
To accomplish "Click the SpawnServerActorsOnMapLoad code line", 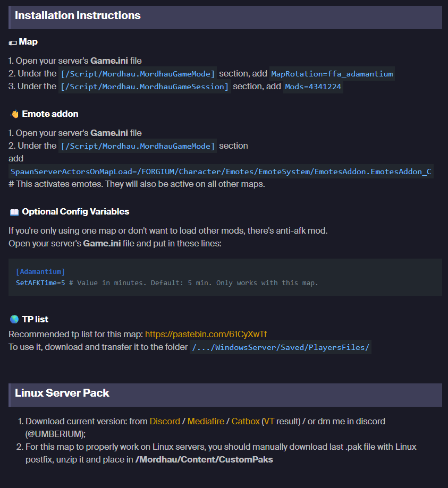I will click(x=221, y=172).
